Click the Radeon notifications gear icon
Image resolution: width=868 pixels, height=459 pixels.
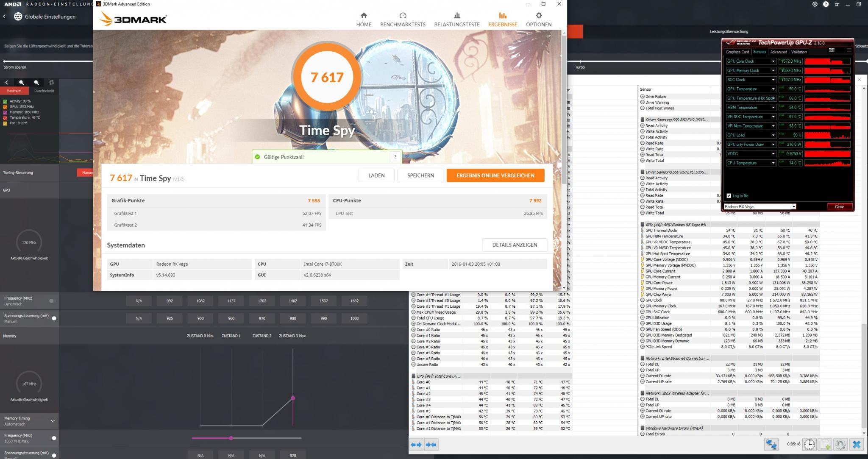click(815, 4)
